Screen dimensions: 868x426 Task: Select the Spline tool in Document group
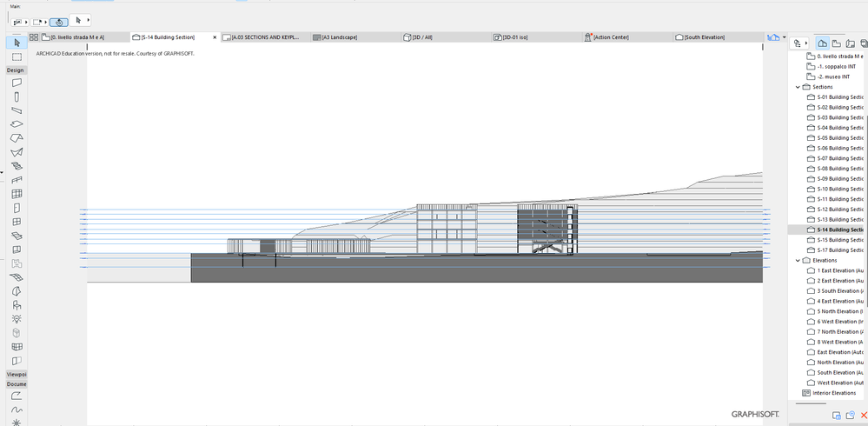coord(17,410)
